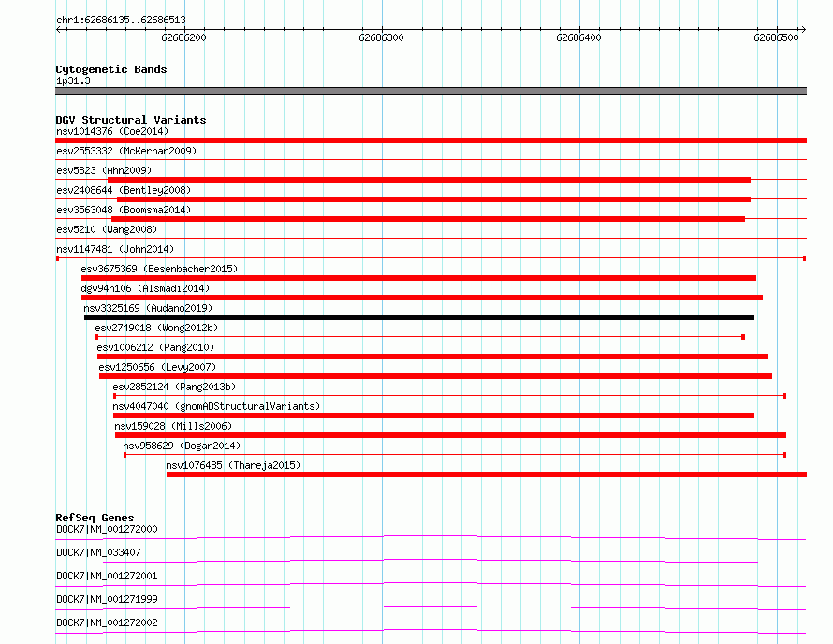Click the Cytogenetic Bands track title
This screenshot has height=644, width=833.
tap(111, 69)
